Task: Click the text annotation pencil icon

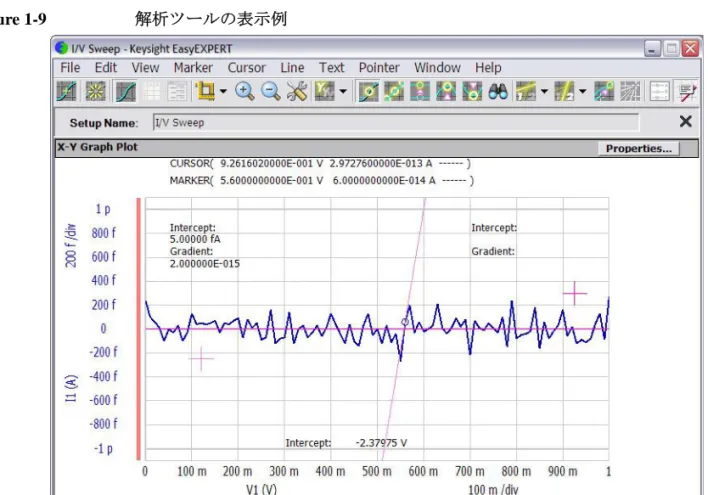Action: [x=688, y=92]
